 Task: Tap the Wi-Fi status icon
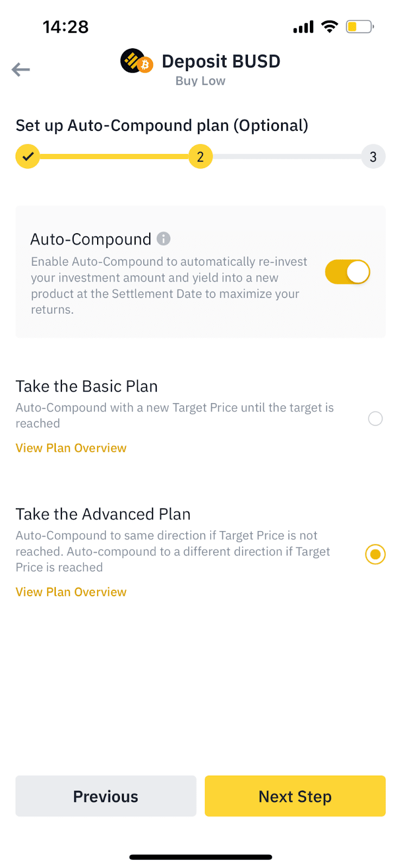pos(329,26)
